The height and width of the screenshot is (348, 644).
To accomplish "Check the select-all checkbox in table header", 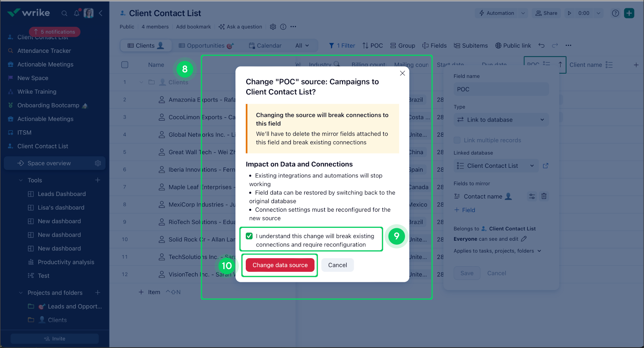I will pyautogui.click(x=125, y=65).
